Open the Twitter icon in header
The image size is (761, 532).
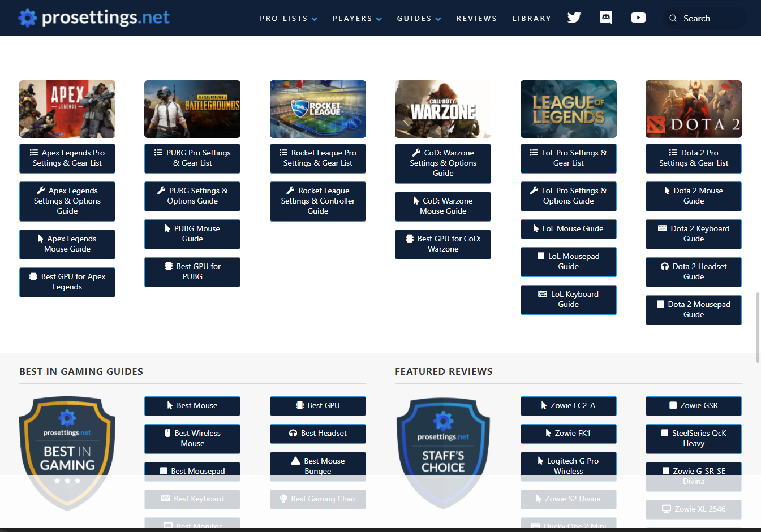point(574,18)
